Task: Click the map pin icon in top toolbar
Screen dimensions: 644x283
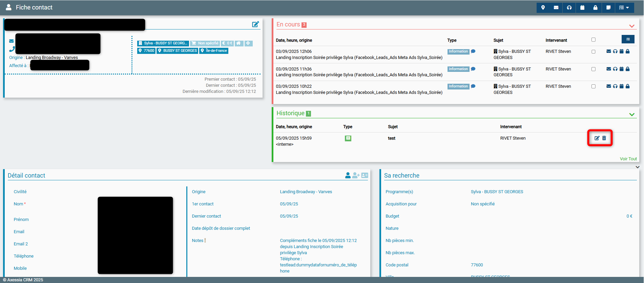Action: pyautogui.click(x=543, y=7)
